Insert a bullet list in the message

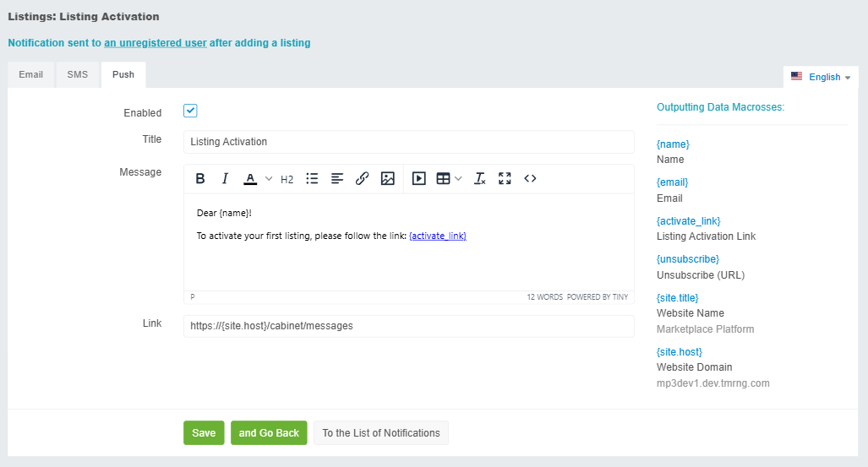(x=312, y=178)
